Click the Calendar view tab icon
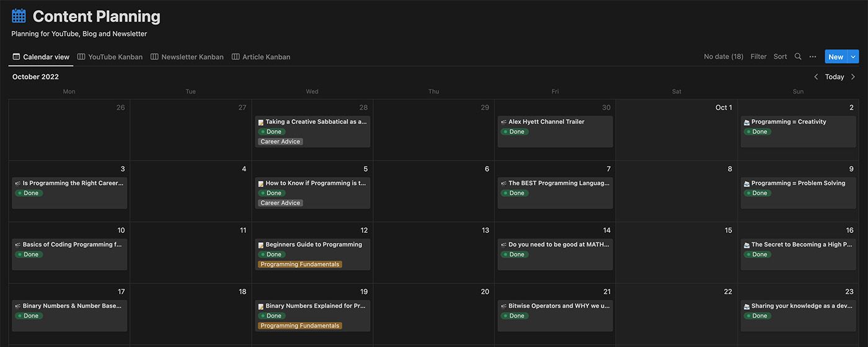The height and width of the screenshot is (347, 868). 16,56
